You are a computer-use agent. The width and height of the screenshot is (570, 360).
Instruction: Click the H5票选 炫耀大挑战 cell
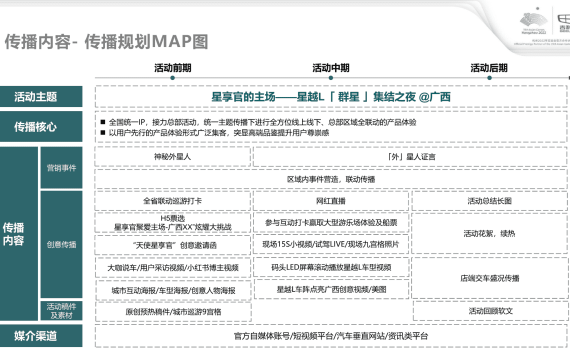point(173,223)
